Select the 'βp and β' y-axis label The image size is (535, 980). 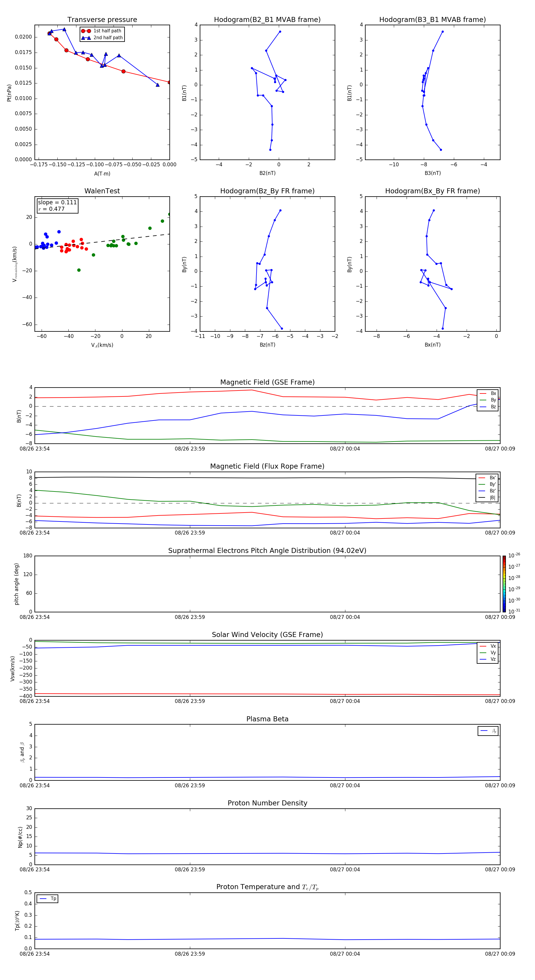coord(23,752)
